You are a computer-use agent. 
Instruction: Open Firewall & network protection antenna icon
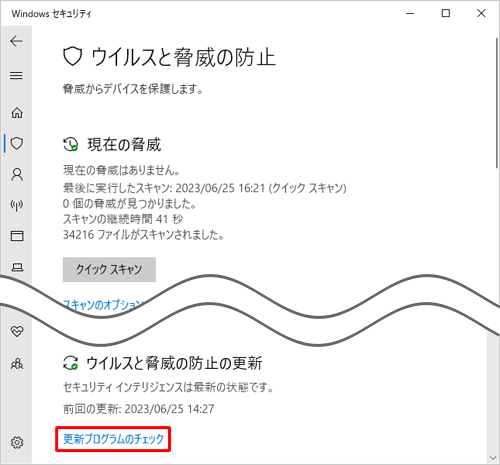(17, 205)
